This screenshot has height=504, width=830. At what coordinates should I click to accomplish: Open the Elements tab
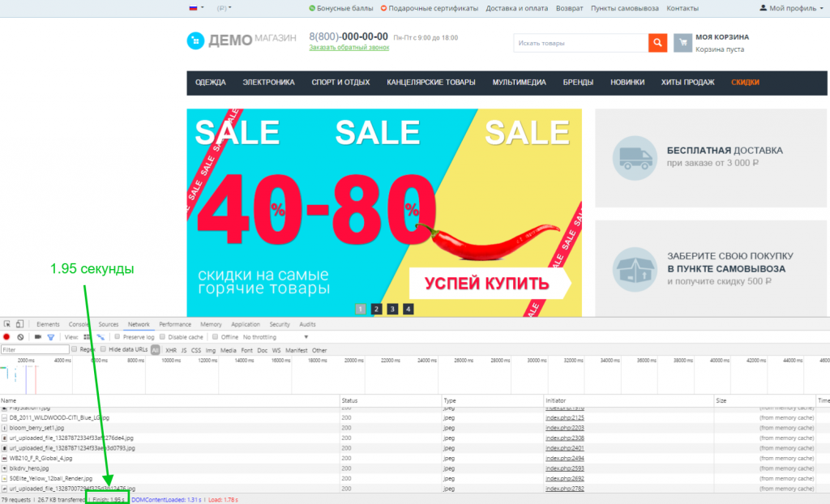48,325
